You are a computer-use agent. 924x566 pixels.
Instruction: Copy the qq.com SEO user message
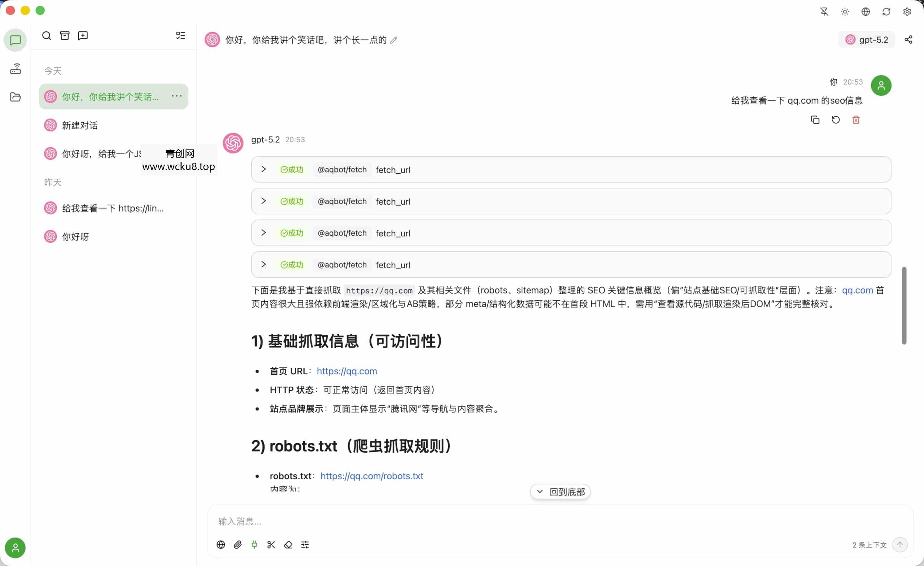click(815, 119)
